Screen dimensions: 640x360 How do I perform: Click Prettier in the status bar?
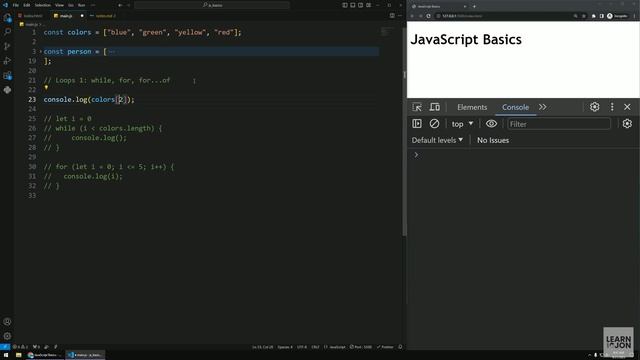(385, 347)
